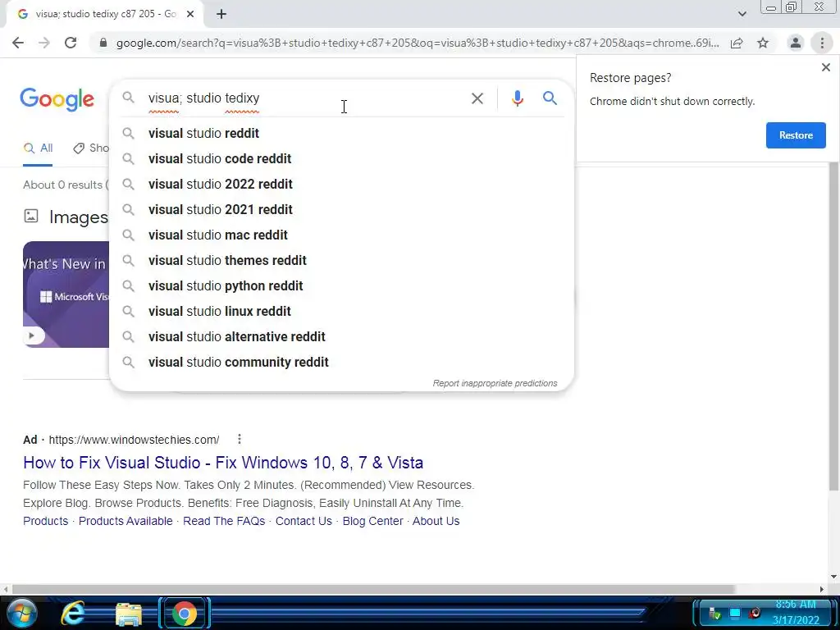
Task: Select suggestion visual studio code reddit
Action: [x=341, y=158]
